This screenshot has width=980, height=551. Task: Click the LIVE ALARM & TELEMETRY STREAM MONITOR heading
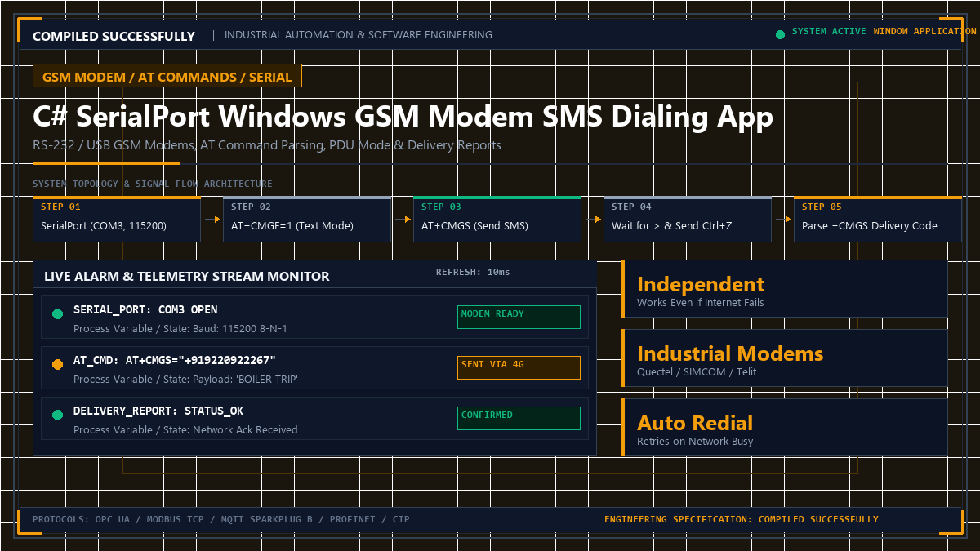coord(187,277)
